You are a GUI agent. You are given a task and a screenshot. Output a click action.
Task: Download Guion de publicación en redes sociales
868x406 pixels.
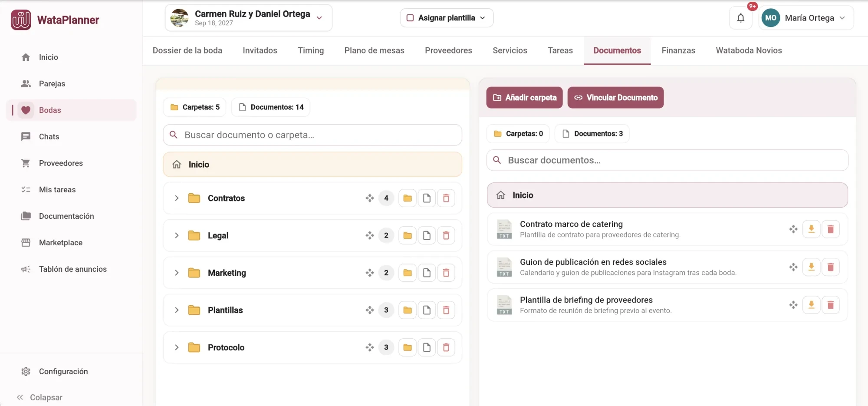(811, 267)
